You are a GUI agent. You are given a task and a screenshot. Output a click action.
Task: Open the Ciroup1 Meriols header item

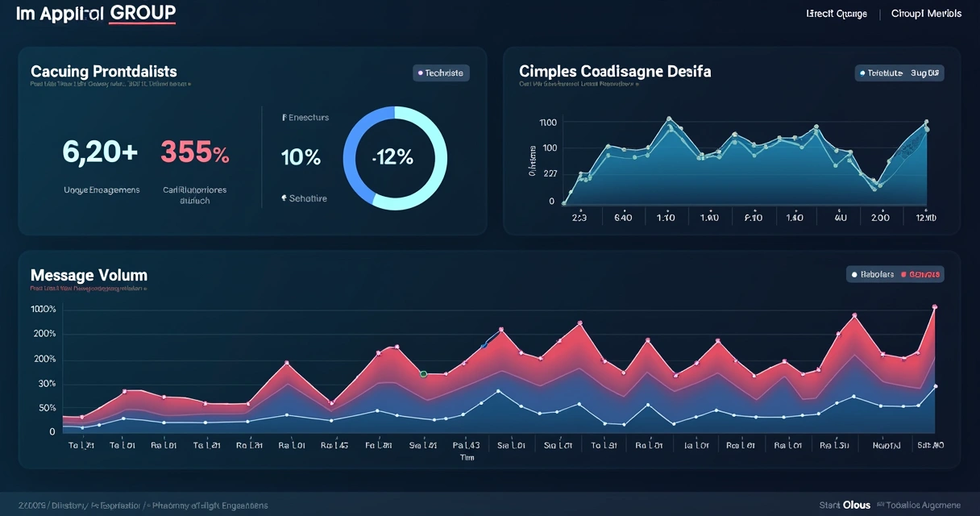[926, 14]
